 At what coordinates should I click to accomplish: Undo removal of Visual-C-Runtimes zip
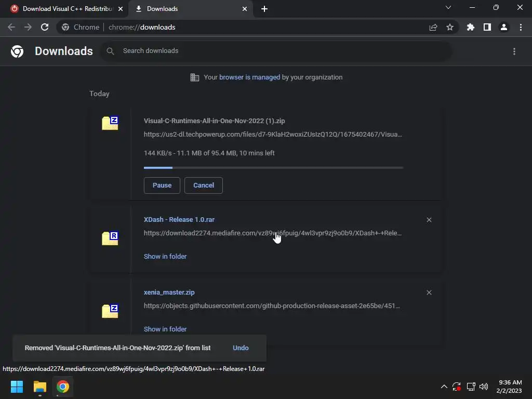(241, 348)
